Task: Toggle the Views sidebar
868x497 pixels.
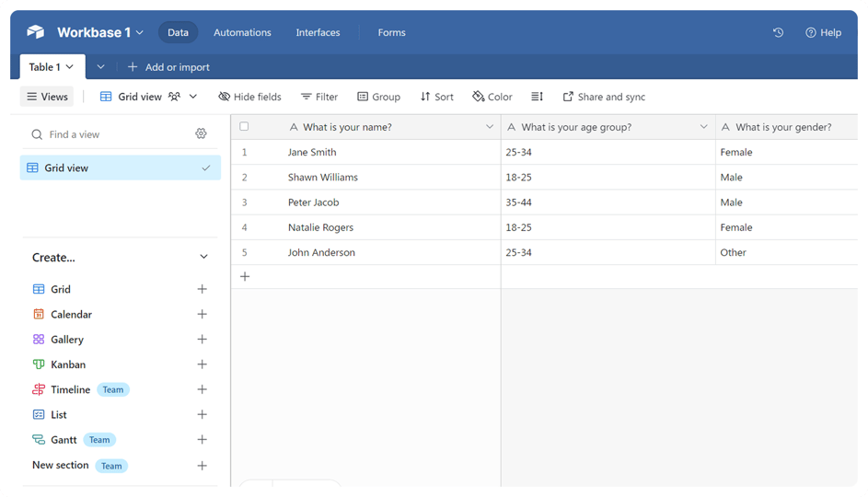Action: point(47,97)
